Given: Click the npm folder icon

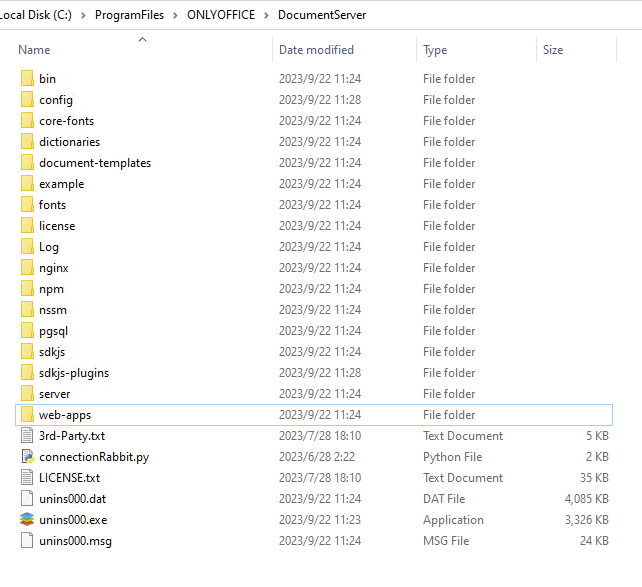Looking at the screenshot, I should click(27, 289).
